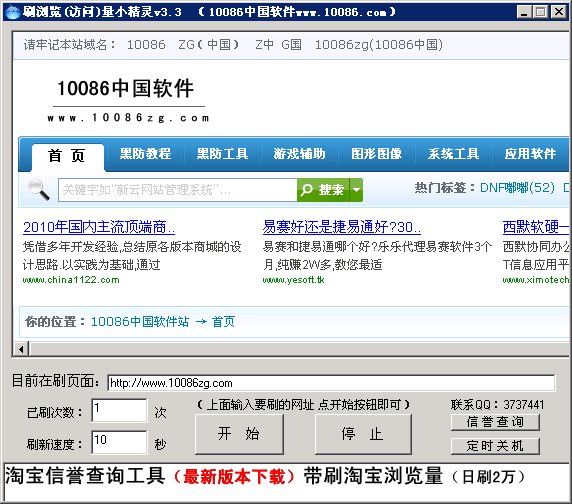The image size is (572, 504).
Task: Open the 黑防教程 navigation tab
Action: click(x=145, y=154)
